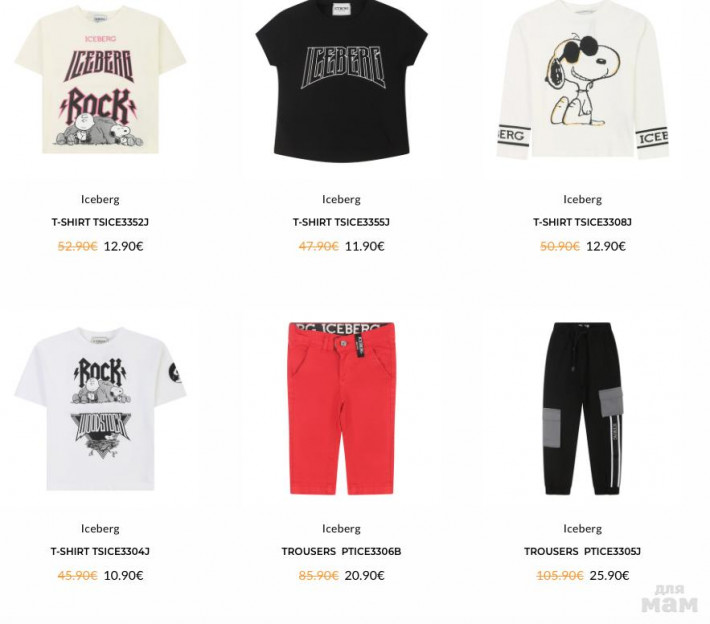The height and width of the screenshot is (624, 710).
Task: Click the T-SHIRT TSICE3308J product title
Action: 582,222
